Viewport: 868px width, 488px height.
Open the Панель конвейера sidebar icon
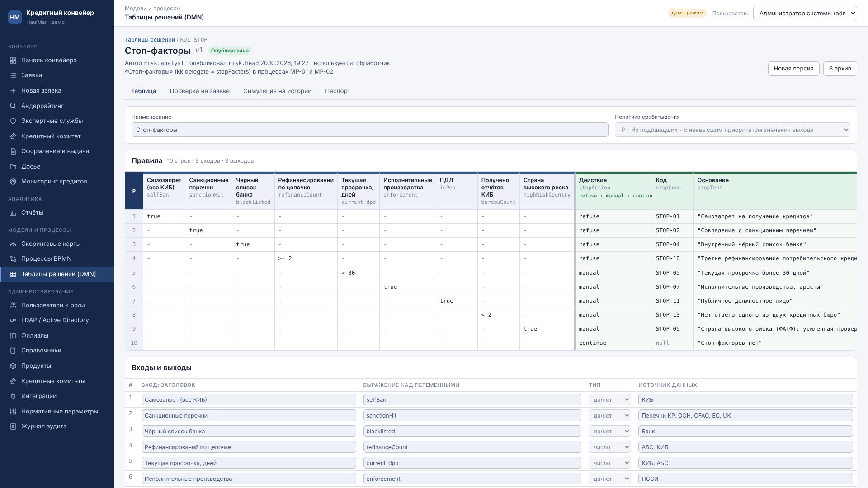pyautogui.click(x=13, y=61)
